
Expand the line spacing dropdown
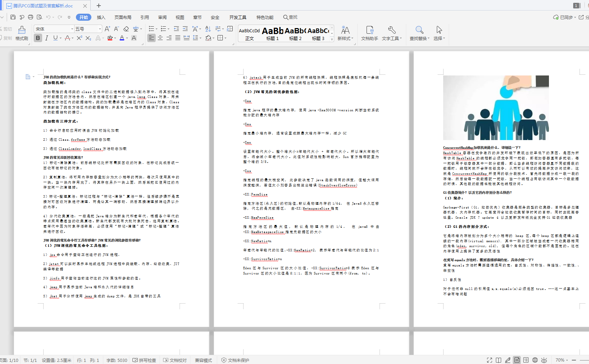click(200, 38)
